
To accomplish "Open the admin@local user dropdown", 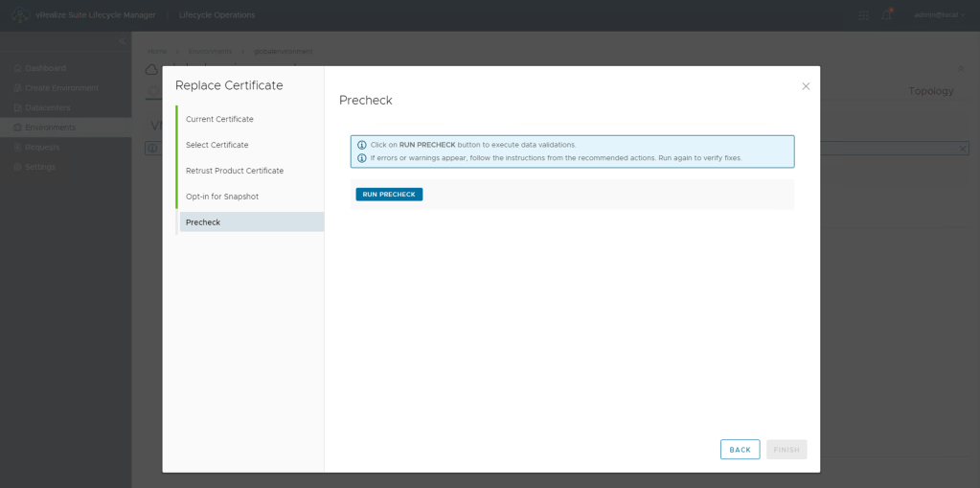I will pos(939,15).
